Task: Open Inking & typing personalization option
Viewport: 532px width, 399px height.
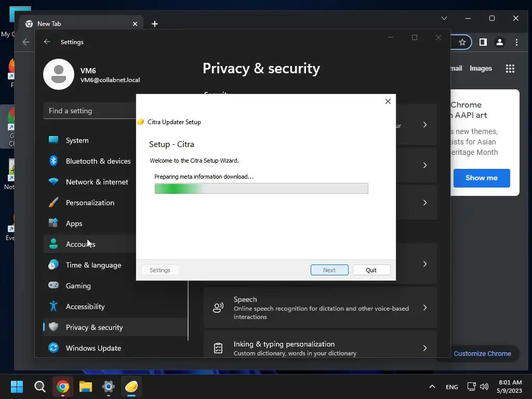Action: point(320,344)
